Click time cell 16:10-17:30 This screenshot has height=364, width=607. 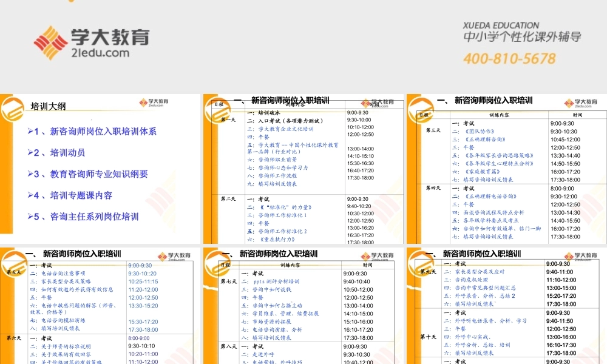pos(561,345)
